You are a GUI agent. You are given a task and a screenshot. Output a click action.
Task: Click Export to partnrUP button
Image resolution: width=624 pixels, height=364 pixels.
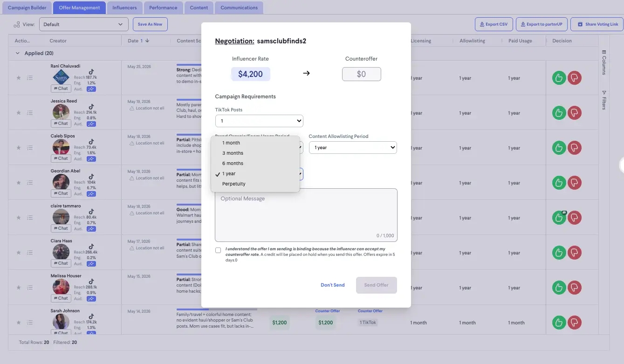click(542, 24)
